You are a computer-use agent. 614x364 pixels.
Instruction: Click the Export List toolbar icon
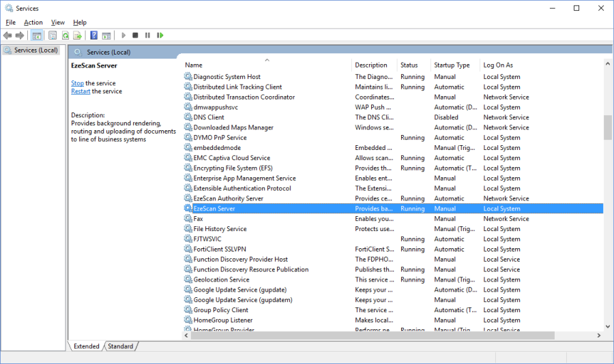tap(78, 35)
